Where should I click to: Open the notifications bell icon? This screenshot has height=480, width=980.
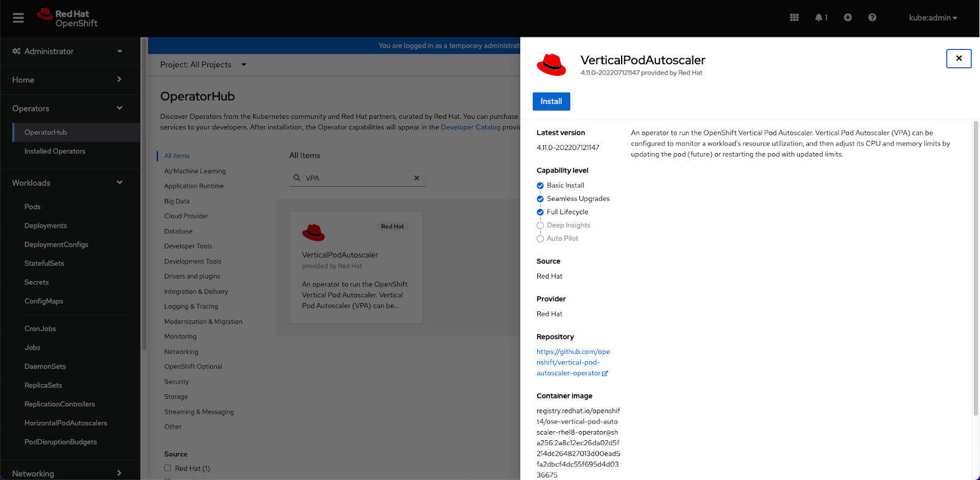tap(820, 18)
